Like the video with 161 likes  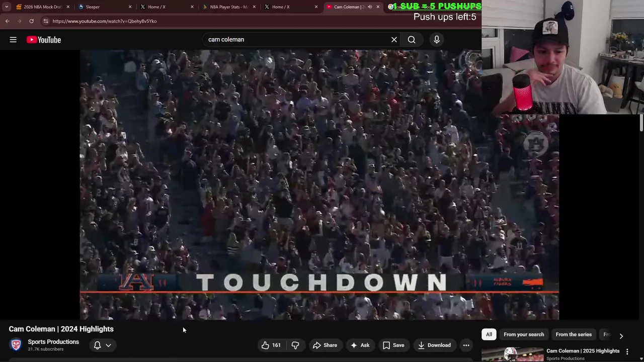[271, 345]
